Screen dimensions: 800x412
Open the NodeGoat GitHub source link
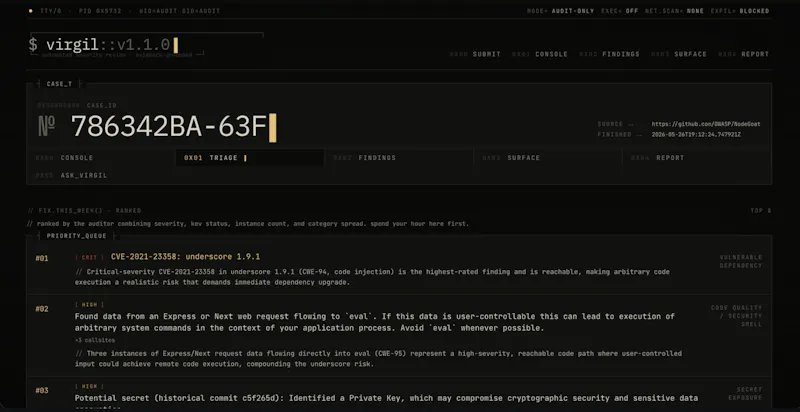pos(706,124)
